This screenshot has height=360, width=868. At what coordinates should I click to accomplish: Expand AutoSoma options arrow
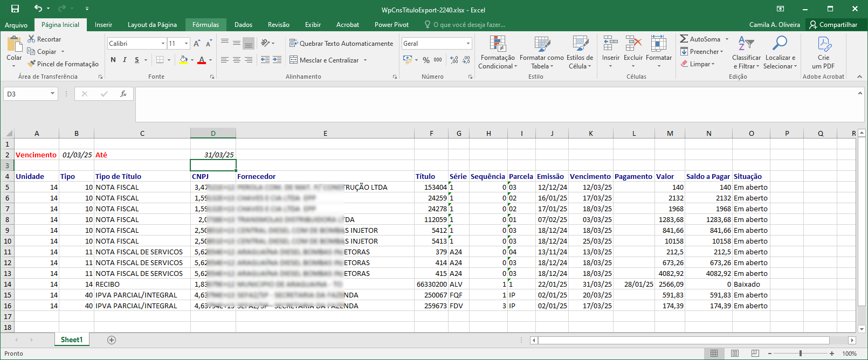pyautogui.click(x=727, y=39)
